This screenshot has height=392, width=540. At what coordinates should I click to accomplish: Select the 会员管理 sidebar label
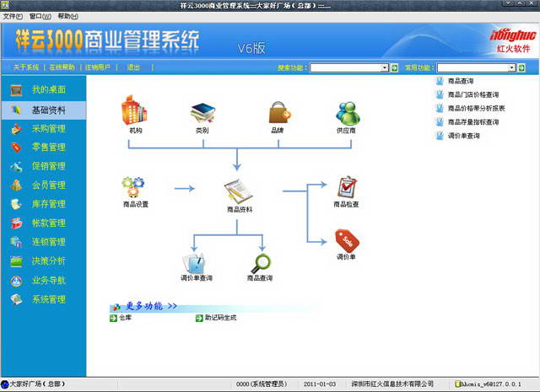(x=49, y=185)
